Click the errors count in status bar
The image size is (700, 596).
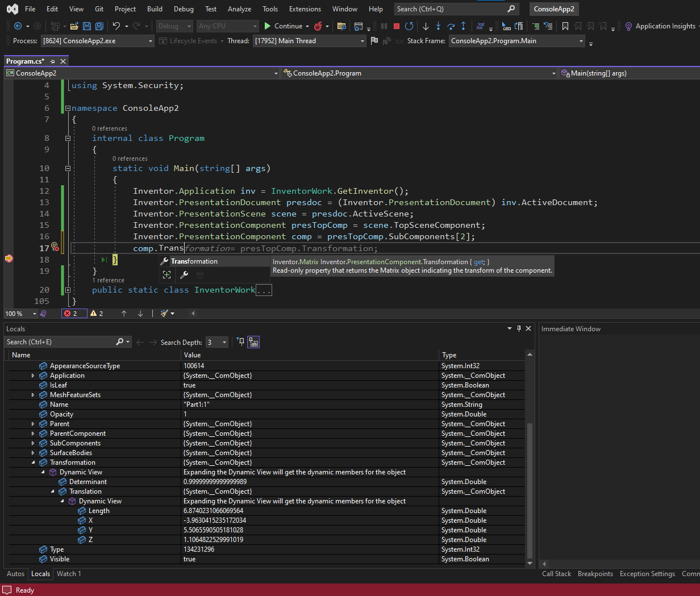coord(73,313)
